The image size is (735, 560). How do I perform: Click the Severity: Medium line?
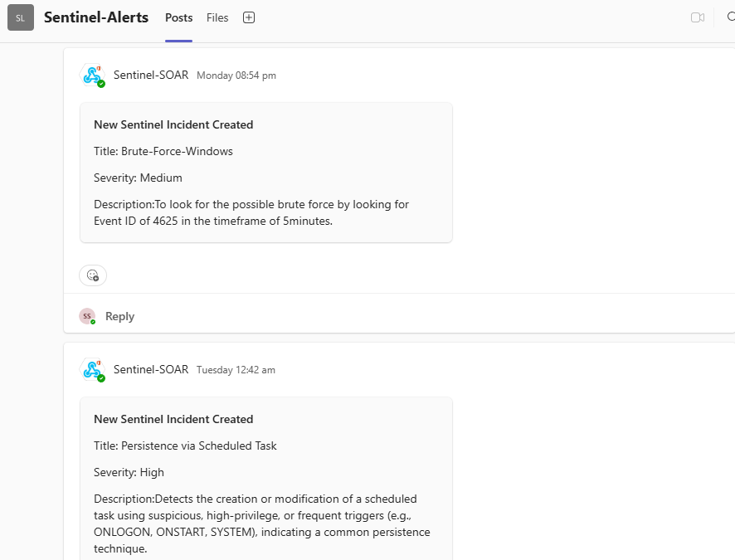click(138, 178)
